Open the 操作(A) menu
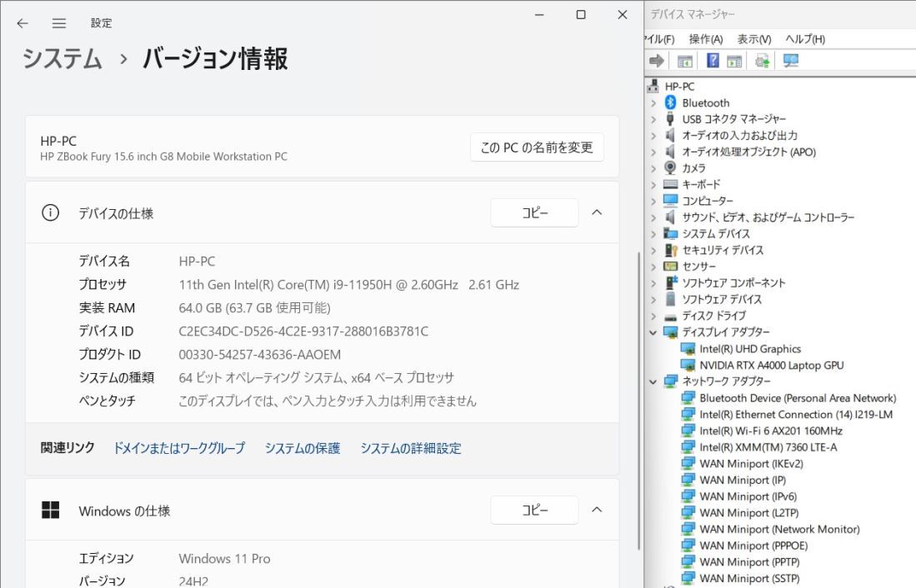The height and width of the screenshot is (588, 916). point(705,39)
